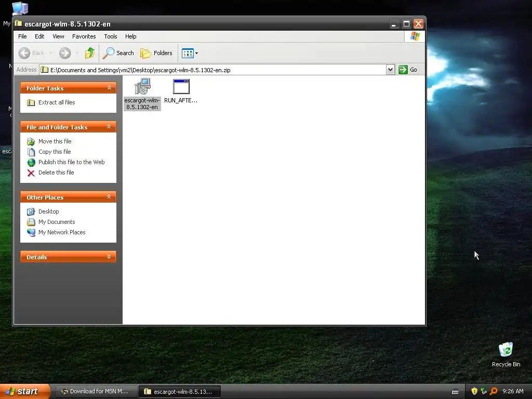532x399 pixels.
Task: Click Extract all files link
Action: click(x=57, y=102)
